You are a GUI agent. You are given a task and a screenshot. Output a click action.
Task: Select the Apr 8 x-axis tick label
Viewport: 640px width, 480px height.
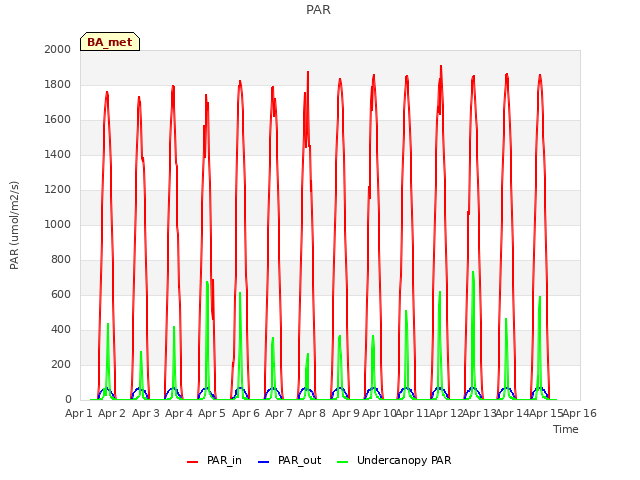coord(312,413)
